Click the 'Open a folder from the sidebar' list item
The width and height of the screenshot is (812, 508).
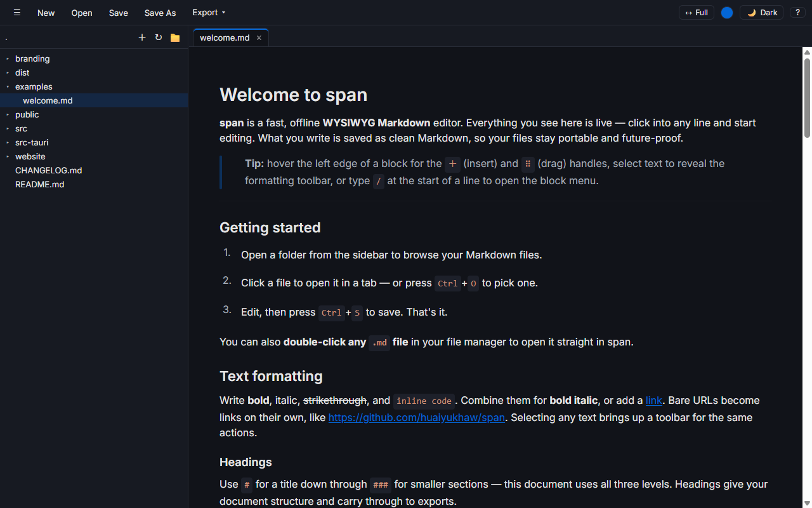pyautogui.click(x=391, y=255)
